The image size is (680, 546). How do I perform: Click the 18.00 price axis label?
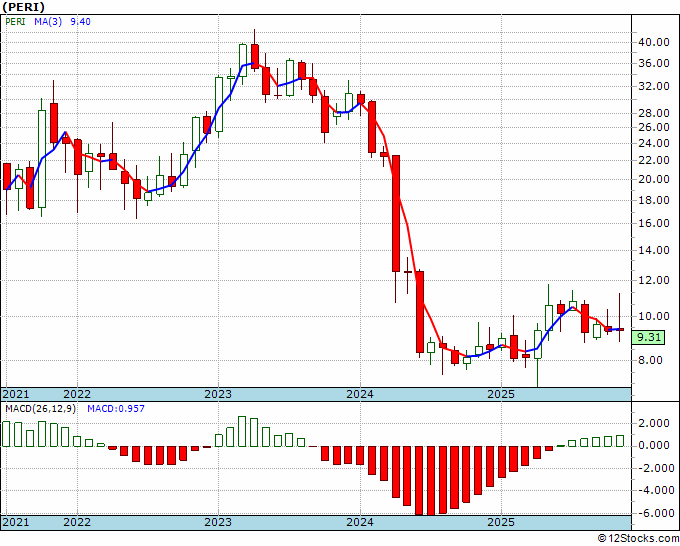click(654, 200)
